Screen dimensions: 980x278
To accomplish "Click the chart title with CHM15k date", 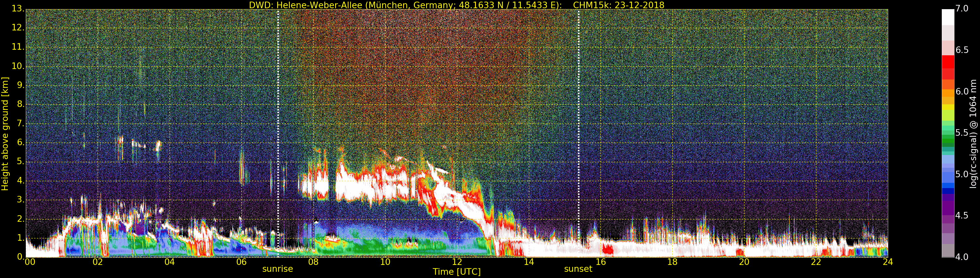I will (x=457, y=5).
